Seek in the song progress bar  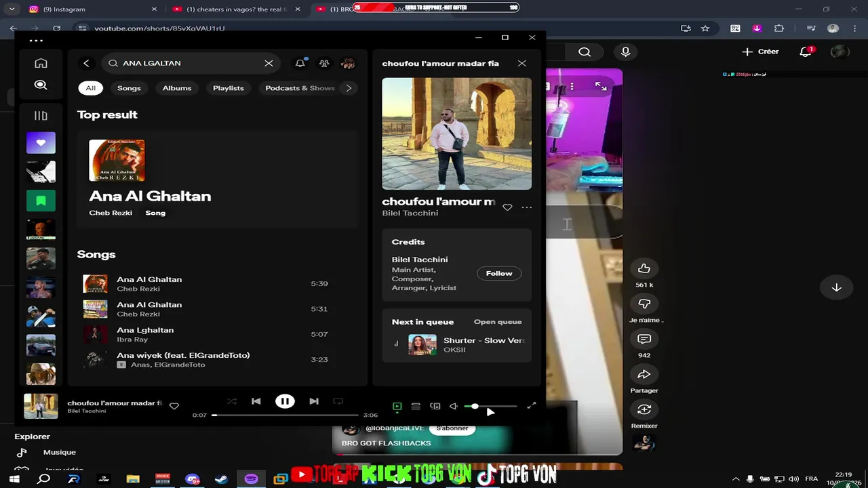click(285, 415)
